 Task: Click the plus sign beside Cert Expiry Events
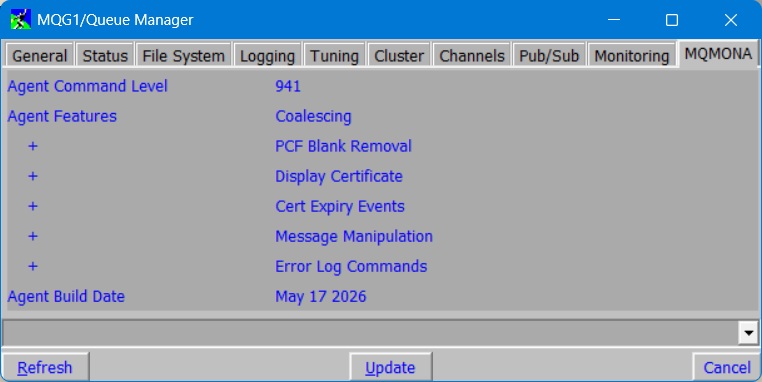pos(33,206)
